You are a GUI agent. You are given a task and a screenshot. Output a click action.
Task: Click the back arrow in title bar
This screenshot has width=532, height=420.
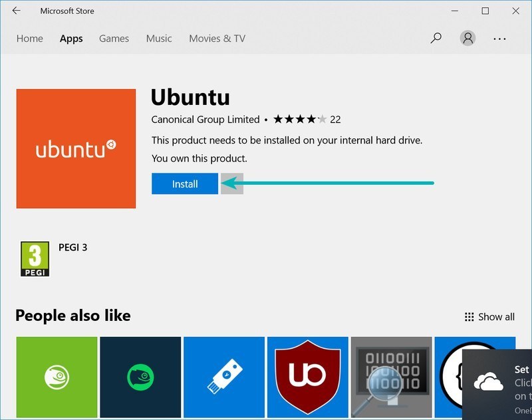[16, 11]
